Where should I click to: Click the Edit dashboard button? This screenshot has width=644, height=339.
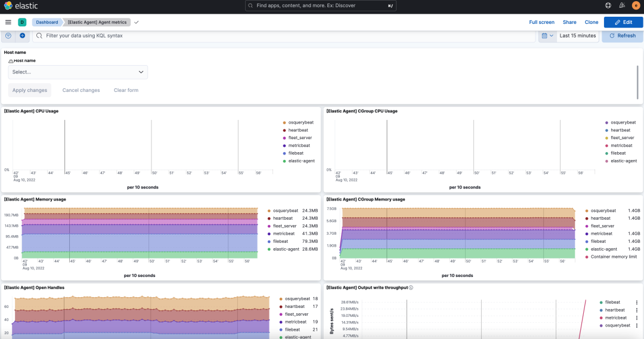[x=624, y=22]
